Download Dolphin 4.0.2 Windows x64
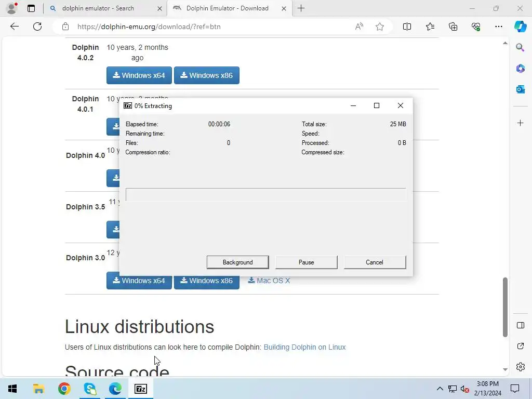Image resolution: width=532 pixels, height=399 pixels. tap(139, 75)
